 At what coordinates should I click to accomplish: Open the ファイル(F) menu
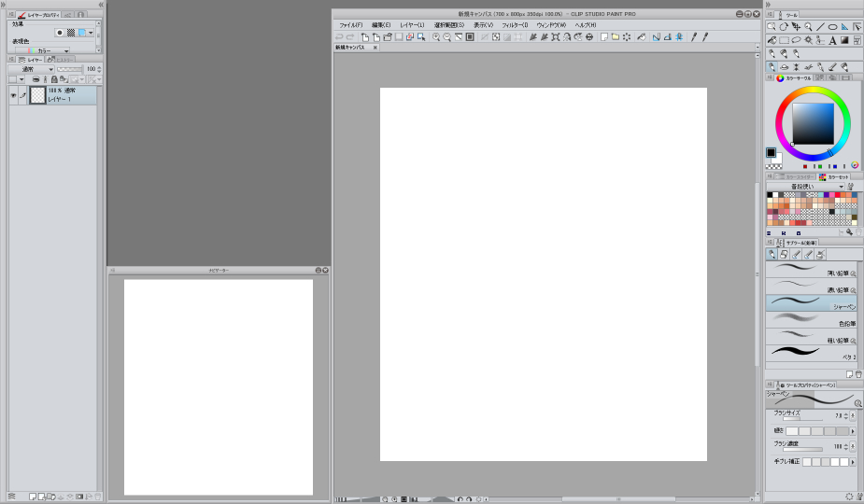[x=350, y=24]
